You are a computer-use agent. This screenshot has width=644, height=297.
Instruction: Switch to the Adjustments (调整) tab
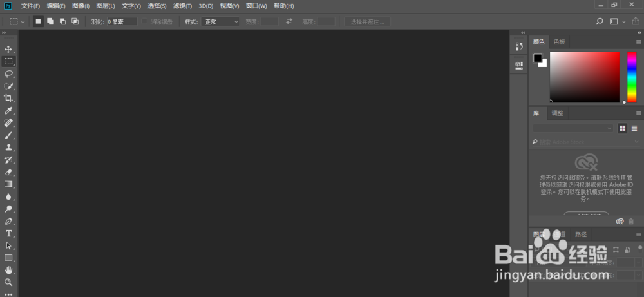coord(557,113)
